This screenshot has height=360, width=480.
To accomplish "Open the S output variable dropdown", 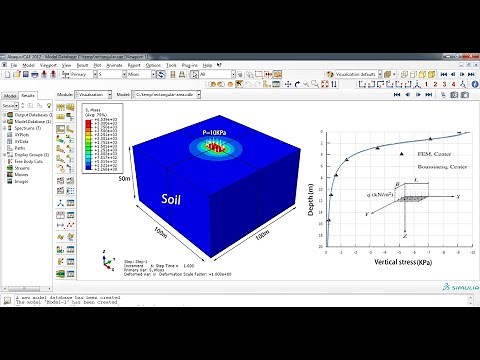I will [124, 75].
